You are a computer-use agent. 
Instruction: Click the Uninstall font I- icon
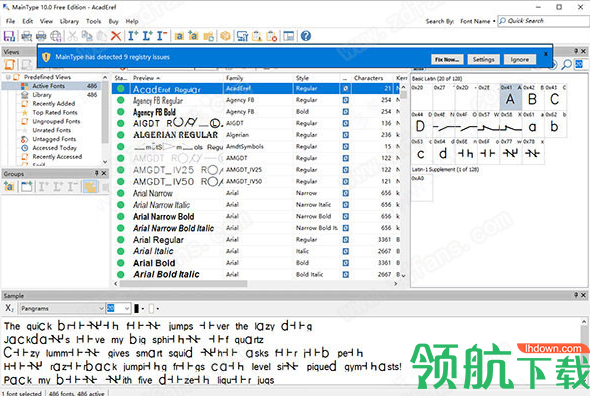pos(162,36)
